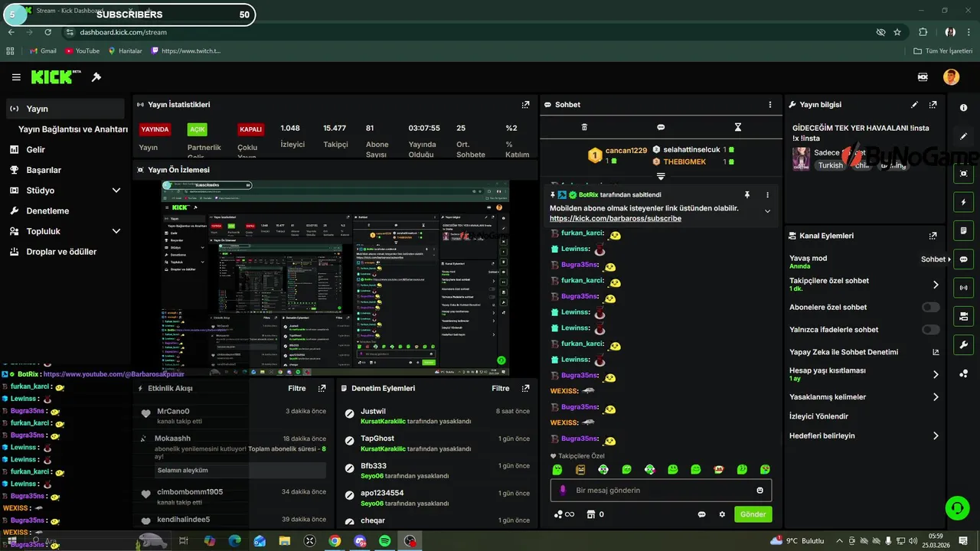
Task: Click the Turkish tag in stream info
Action: [830, 165]
